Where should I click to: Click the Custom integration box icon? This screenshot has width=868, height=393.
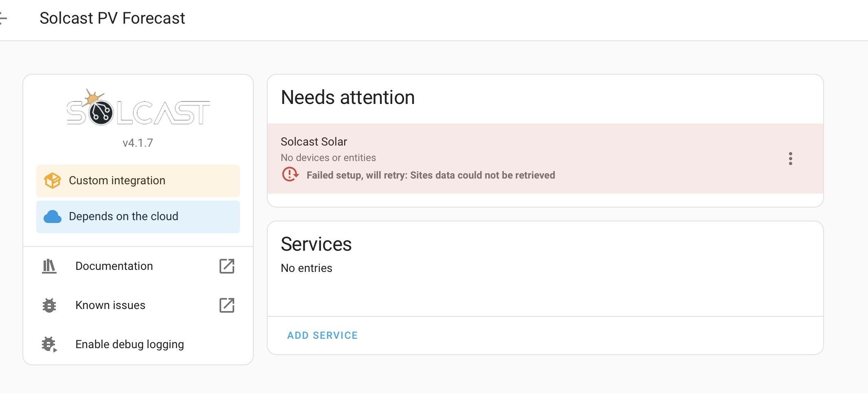(x=53, y=181)
